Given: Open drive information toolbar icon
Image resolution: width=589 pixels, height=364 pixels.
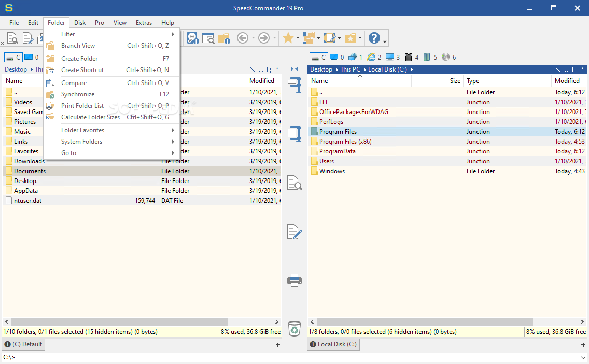Looking at the screenshot, I should 193,38.
